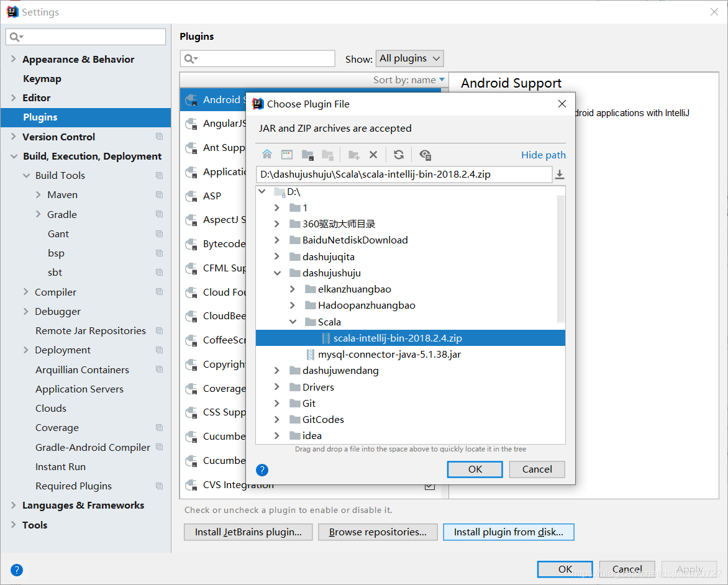This screenshot has height=585, width=728.
Task: Collapse the Build Tools node
Action: coord(27,176)
